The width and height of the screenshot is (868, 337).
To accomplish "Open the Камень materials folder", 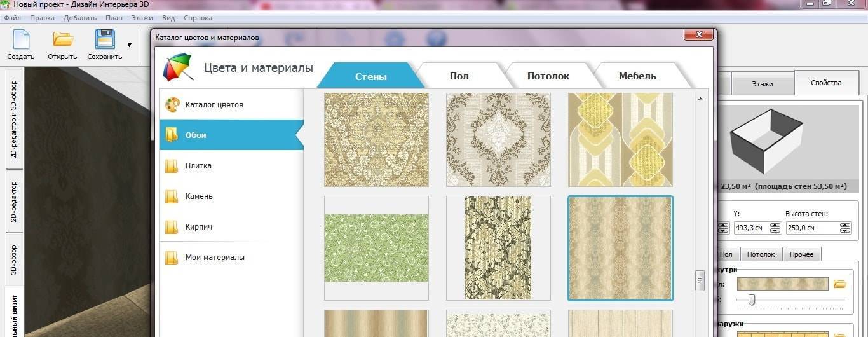I will (198, 196).
